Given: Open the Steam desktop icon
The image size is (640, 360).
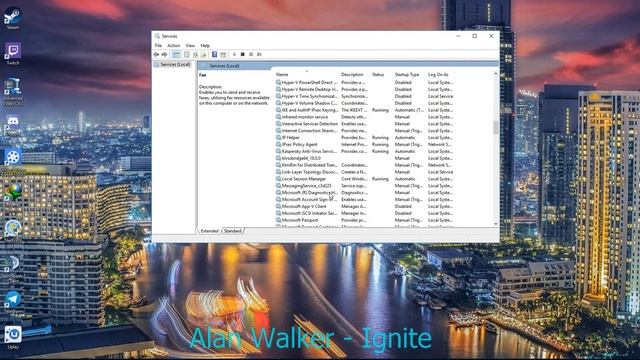Looking at the screenshot, I should point(13,18).
